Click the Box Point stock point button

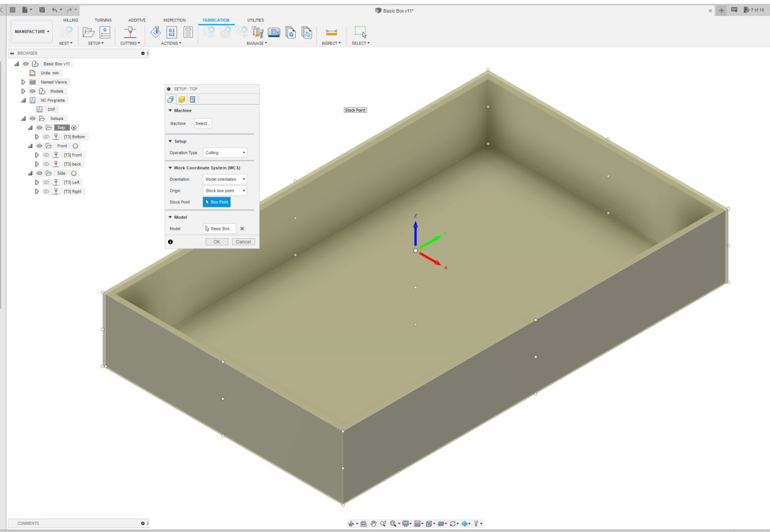pos(216,202)
